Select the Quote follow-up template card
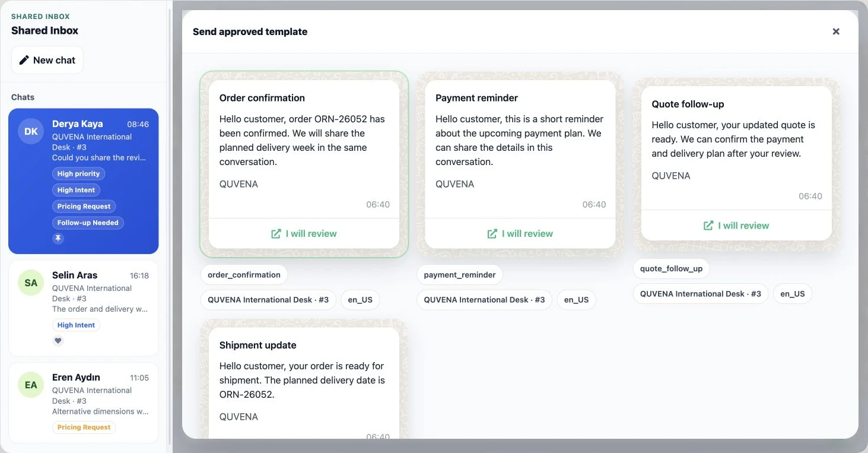This screenshot has width=868, height=453. click(736, 163)
